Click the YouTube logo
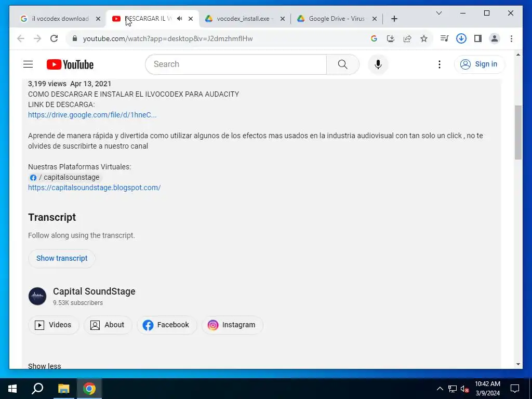 [x=70, y=64]
